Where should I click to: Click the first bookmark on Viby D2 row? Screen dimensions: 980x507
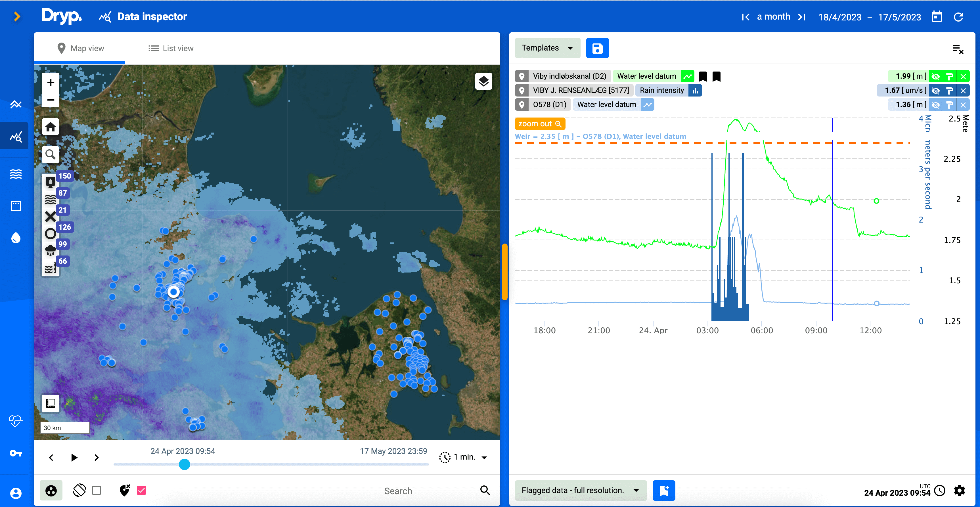(703, 76)
